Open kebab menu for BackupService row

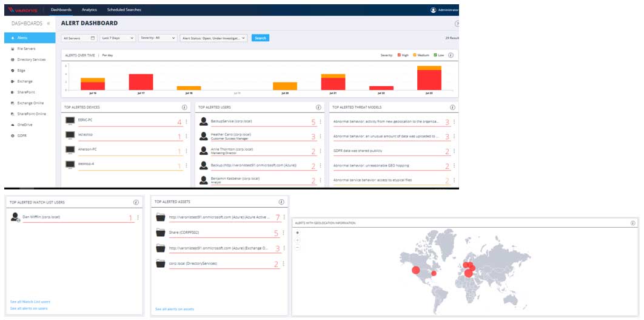320,122
